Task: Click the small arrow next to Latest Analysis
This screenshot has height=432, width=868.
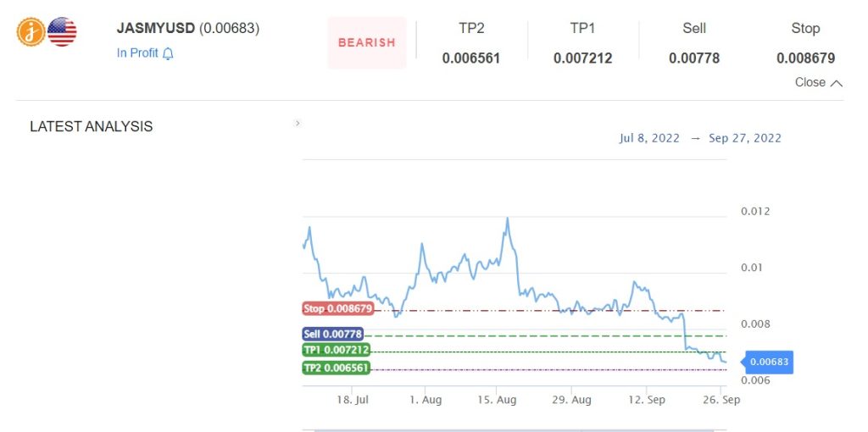Action: point(298,124)
